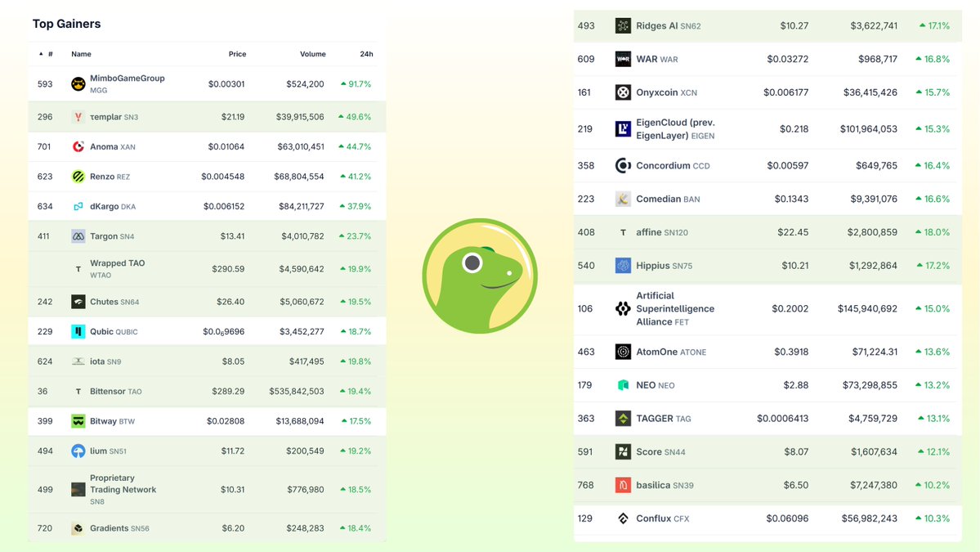Sort by Volume column header
The image size is (980, 552).
(x=312, y=54)
